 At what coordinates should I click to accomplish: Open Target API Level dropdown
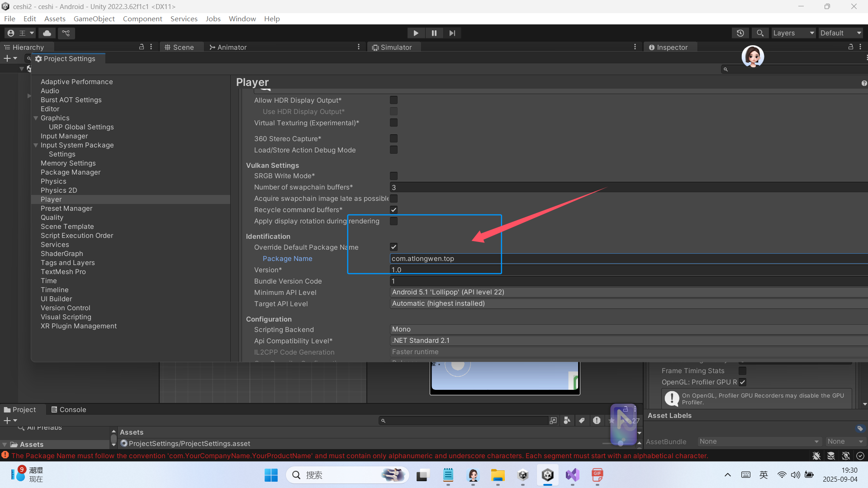pyautogui.click(x=629, y=303)
